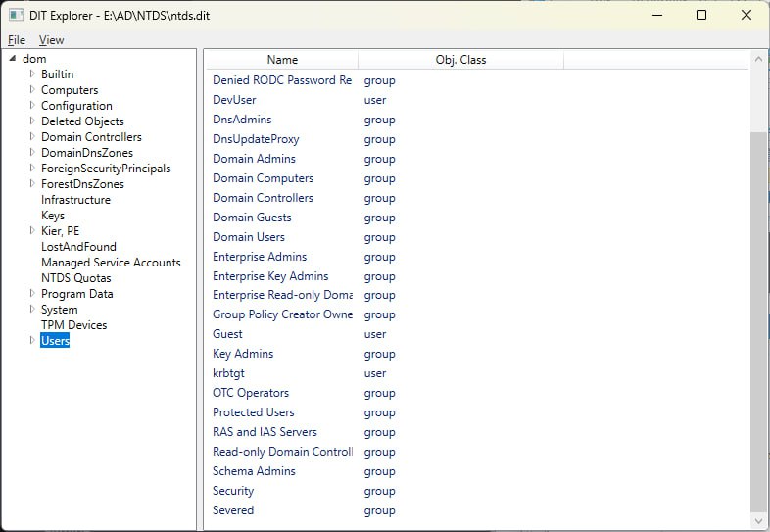Screen dimensions: 770x532
Task: Select the DevUser entry in list
Action: 476,100
